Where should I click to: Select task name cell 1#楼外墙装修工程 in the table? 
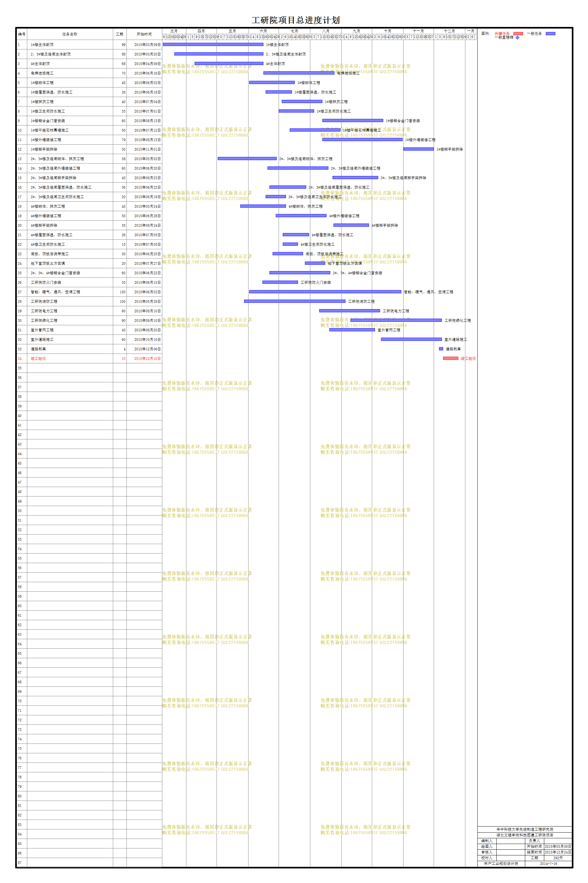pos(70,140)
